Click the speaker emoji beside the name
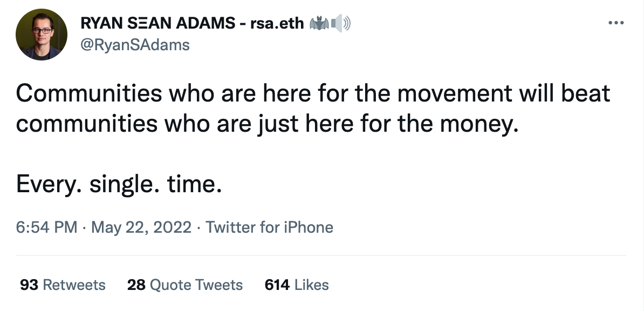This screenshot has width=644, height=311. (340, 23)
